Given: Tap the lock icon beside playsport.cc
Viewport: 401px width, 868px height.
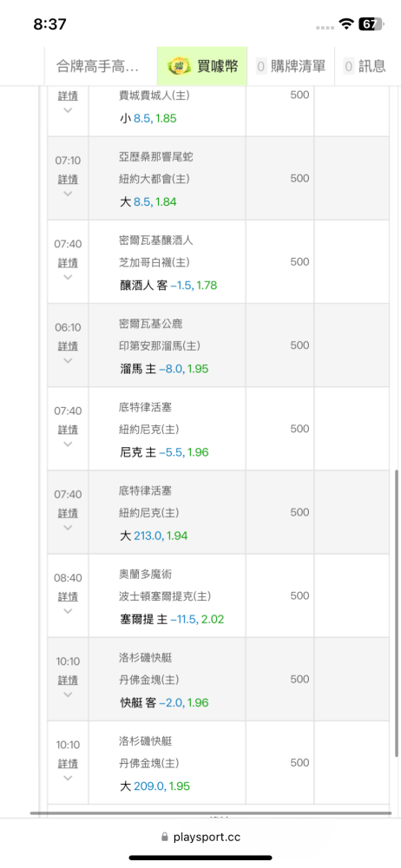Looking at the screenshot, I should click(165, 838).
